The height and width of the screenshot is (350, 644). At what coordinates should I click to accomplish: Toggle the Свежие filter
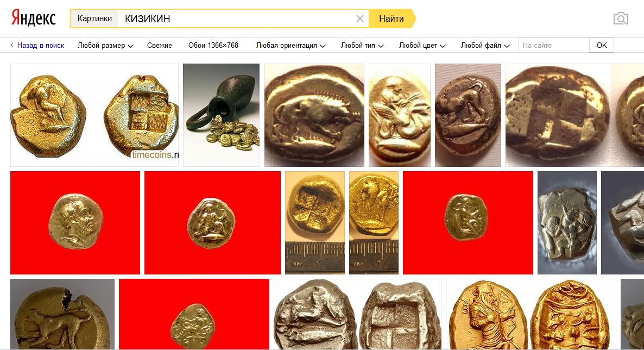tap(159, 46)
